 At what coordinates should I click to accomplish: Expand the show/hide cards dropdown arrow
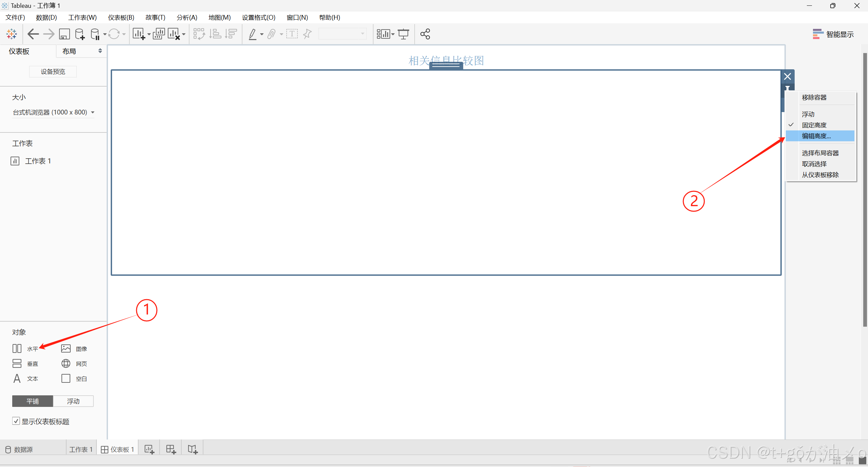point(393,34)
